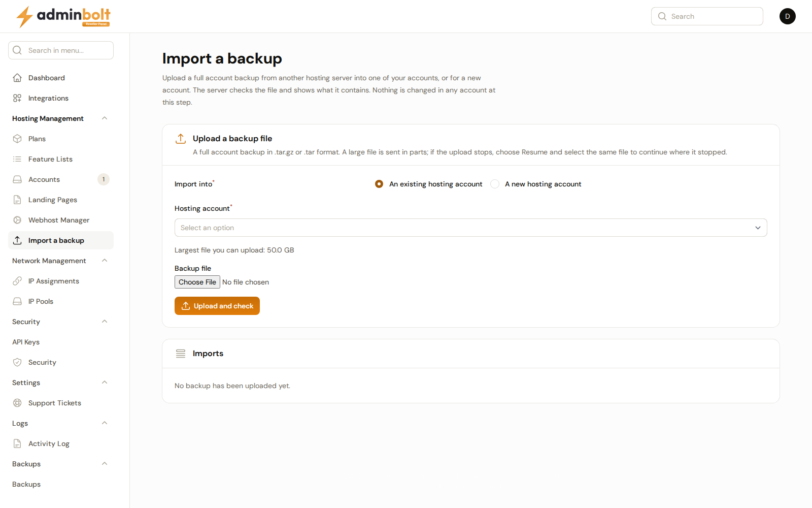Image resolution: width=812 pixels, height=508 pixels.
Task: Click the adminbolt lightning logo
Action: (63, 16)
